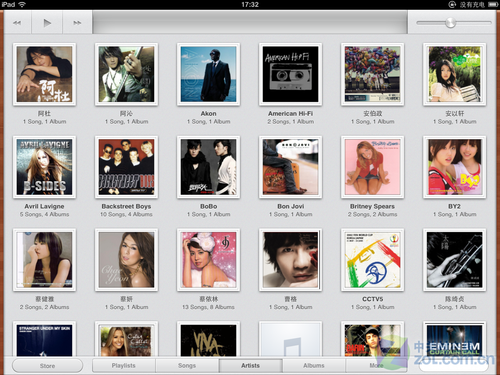Open the More tab
This screenshot has width=500, height=375.
pos(376,365)
